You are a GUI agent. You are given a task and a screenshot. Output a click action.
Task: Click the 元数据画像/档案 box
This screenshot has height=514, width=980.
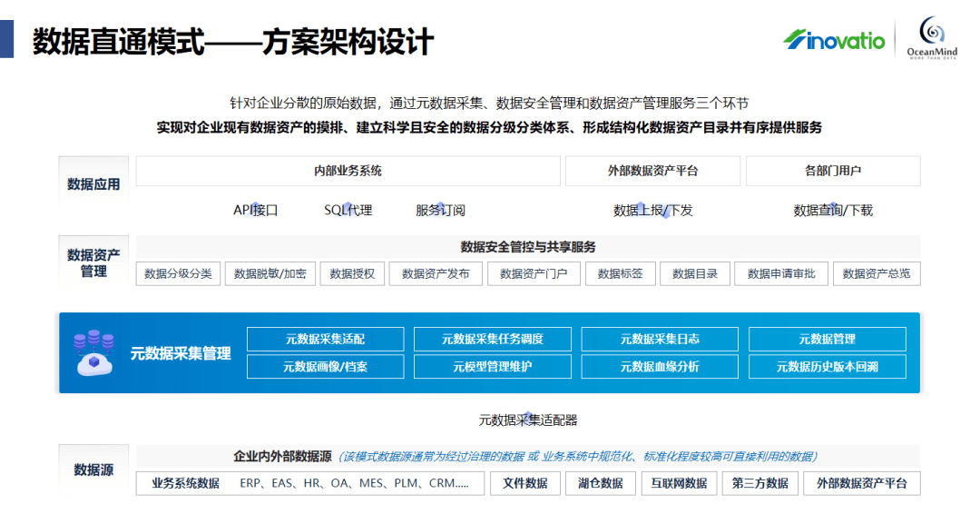pos(325,366)
